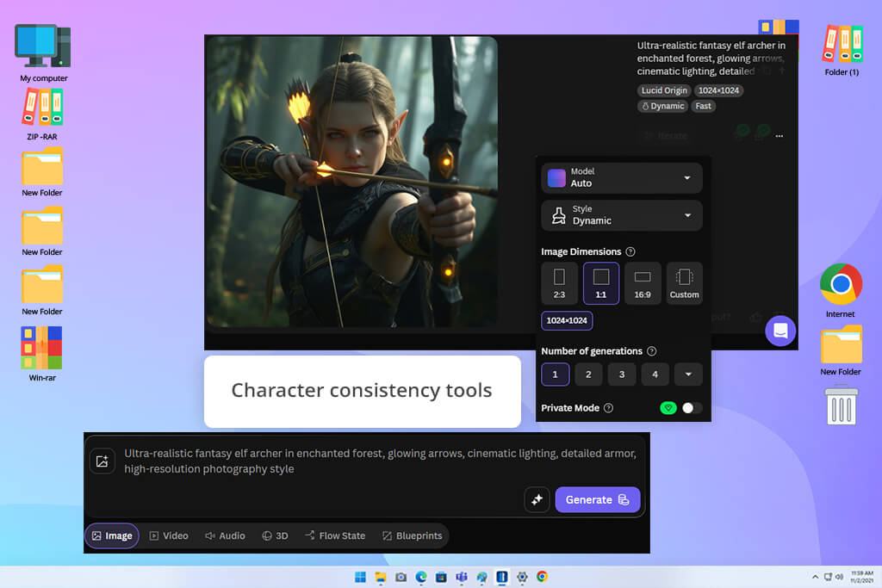The height and width of the screenshot is (588, 882).
Task: Click the 1024×1024 size button under dimensions
Action: [567, 320]
